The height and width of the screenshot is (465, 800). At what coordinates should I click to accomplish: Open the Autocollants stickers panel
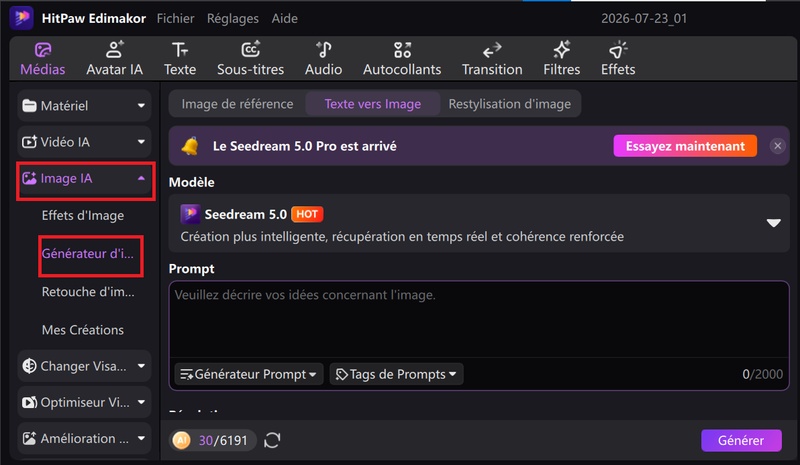tap(402, 58)
